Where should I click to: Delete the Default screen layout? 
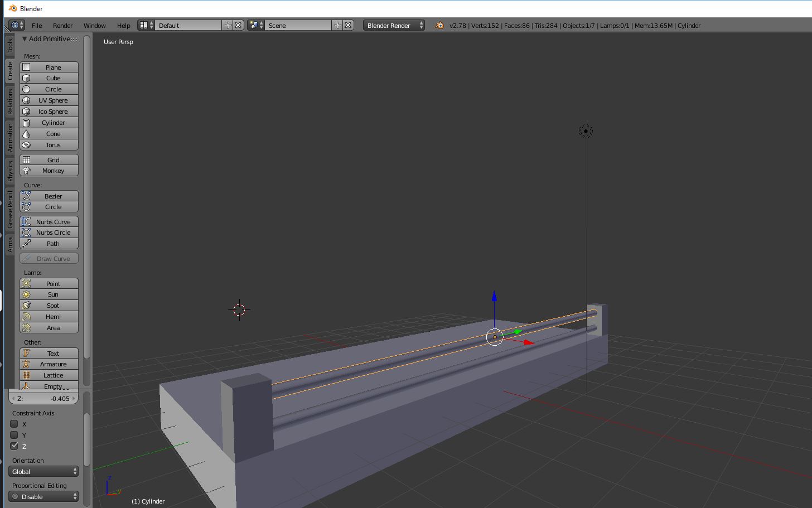[238, 25]
